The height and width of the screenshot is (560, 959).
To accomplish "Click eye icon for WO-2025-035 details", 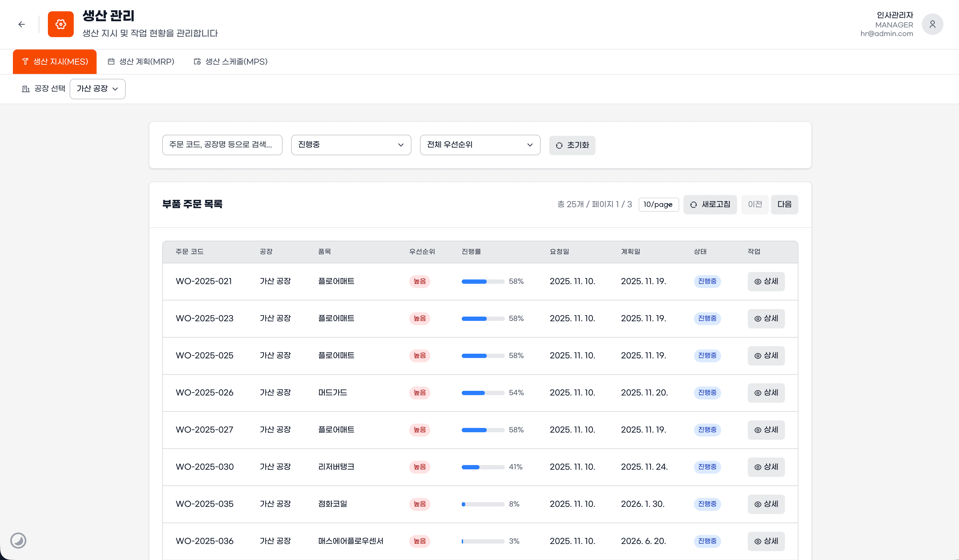I will (x=758, y=504).
